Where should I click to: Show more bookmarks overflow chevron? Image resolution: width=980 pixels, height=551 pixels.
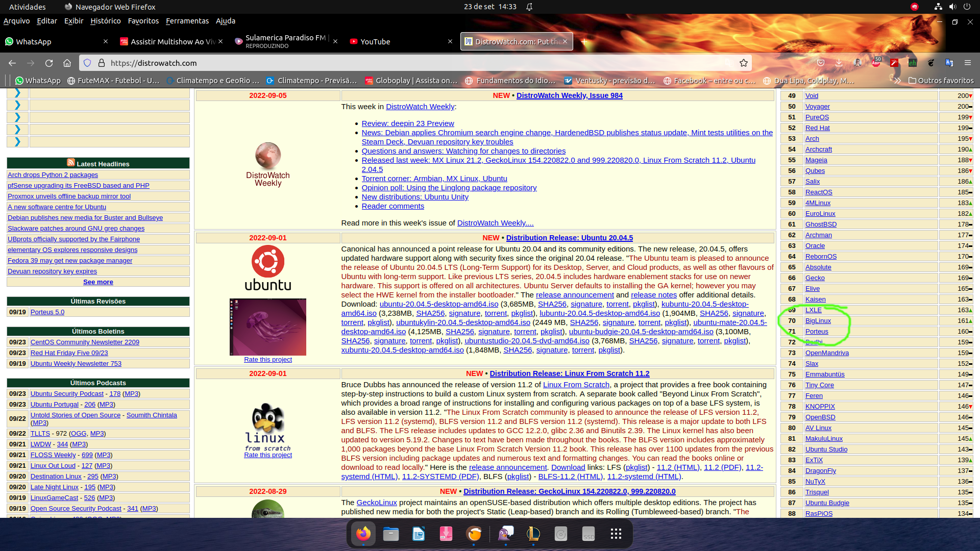coord(897,80)
